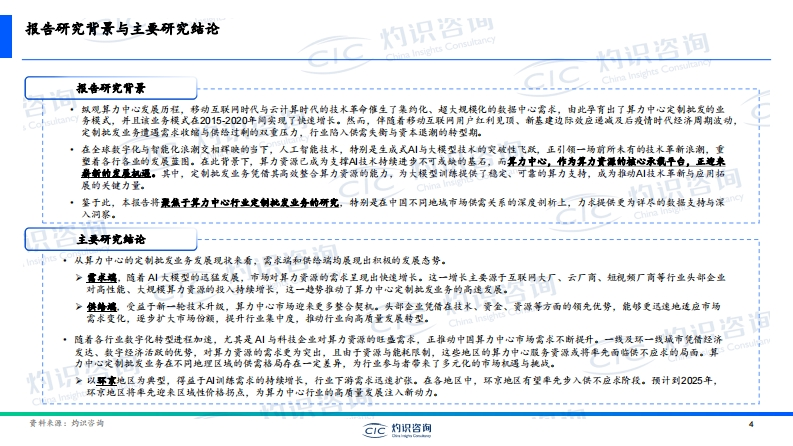Click the bullet starting 鉴于此，本报告将
This screenshot has height=446, width=793.
pos(403,208)
